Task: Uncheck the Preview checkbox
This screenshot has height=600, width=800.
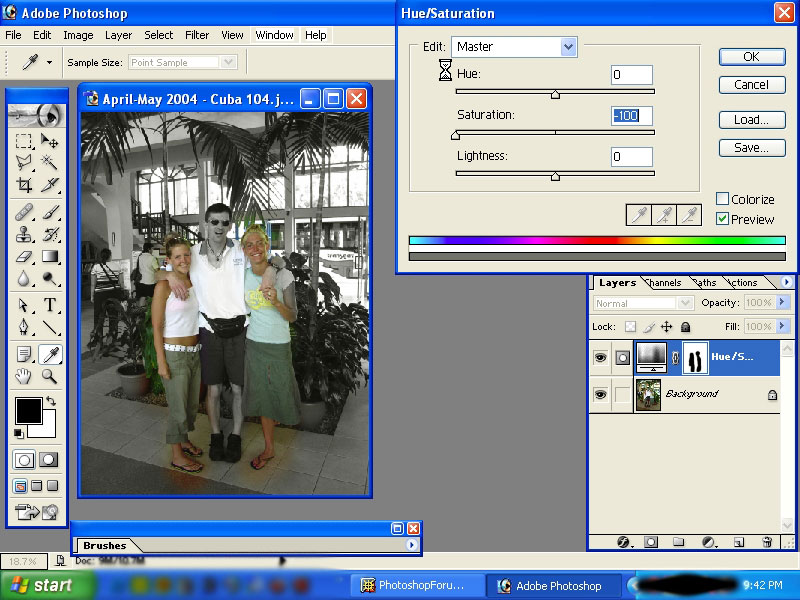Action: pyautogui.click(x=723, y=219)
